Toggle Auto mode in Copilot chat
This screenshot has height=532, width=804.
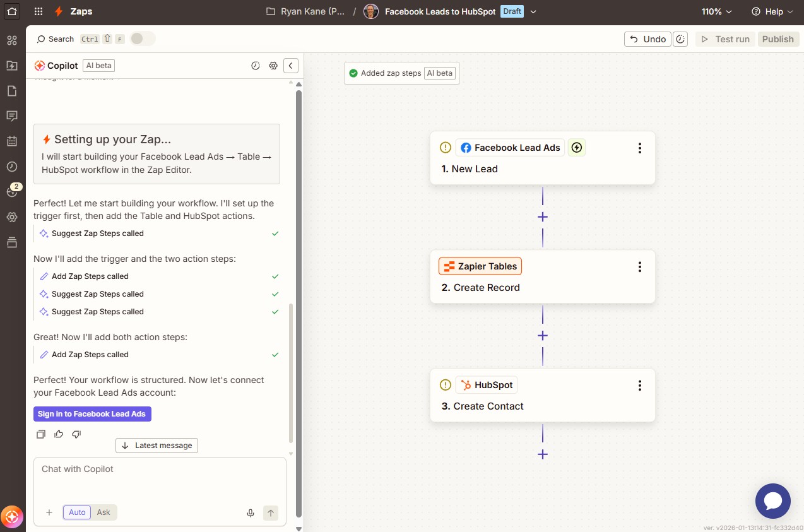point(76,512)
